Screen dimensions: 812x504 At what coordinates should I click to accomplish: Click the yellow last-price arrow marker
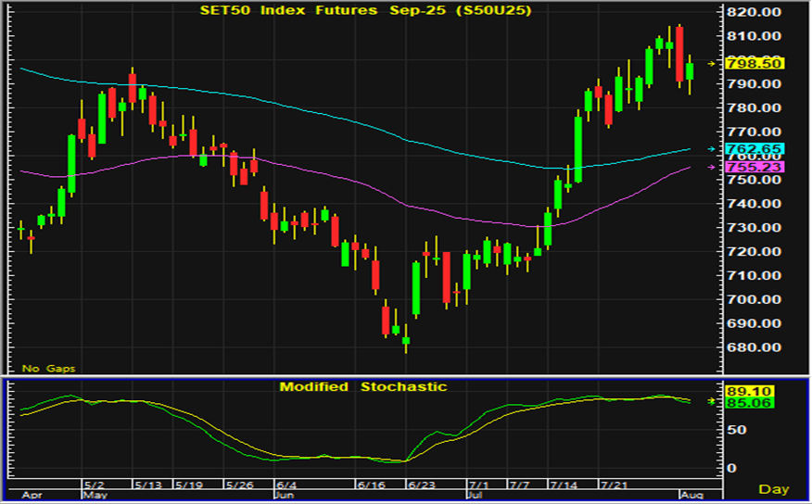click(712, 63)
